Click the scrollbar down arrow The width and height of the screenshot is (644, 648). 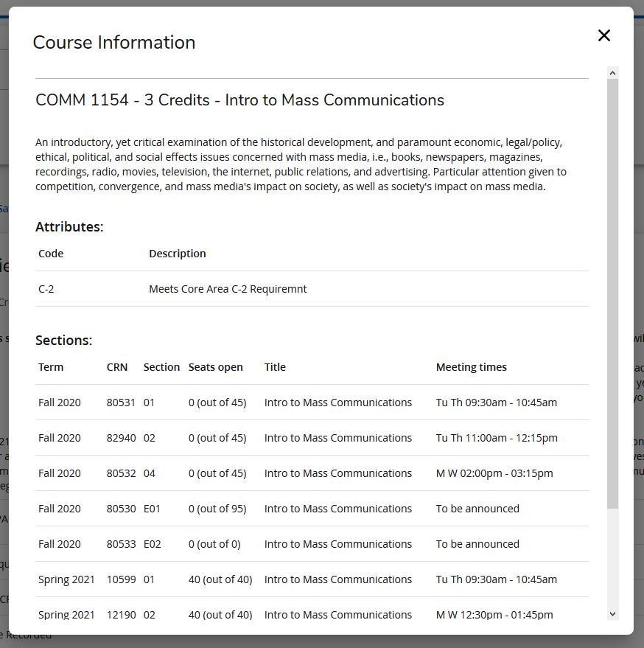click(613, 614)
